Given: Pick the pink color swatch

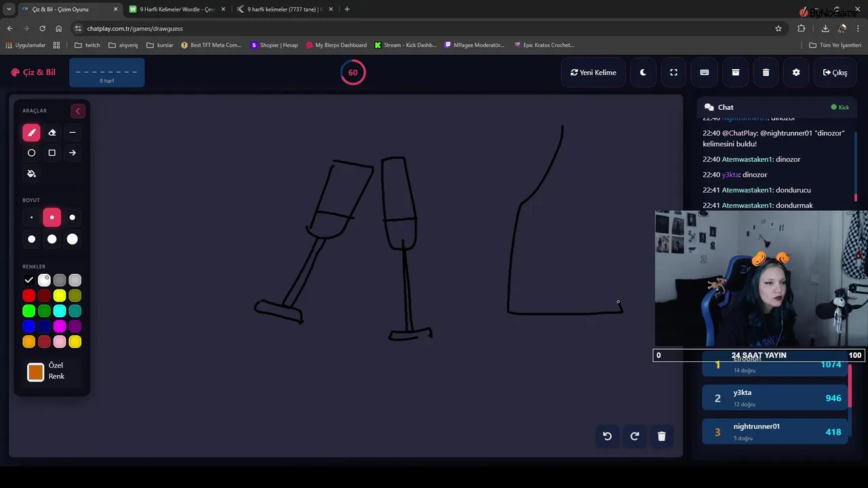Looking at the screenshot, I should [x=60, y=342].
